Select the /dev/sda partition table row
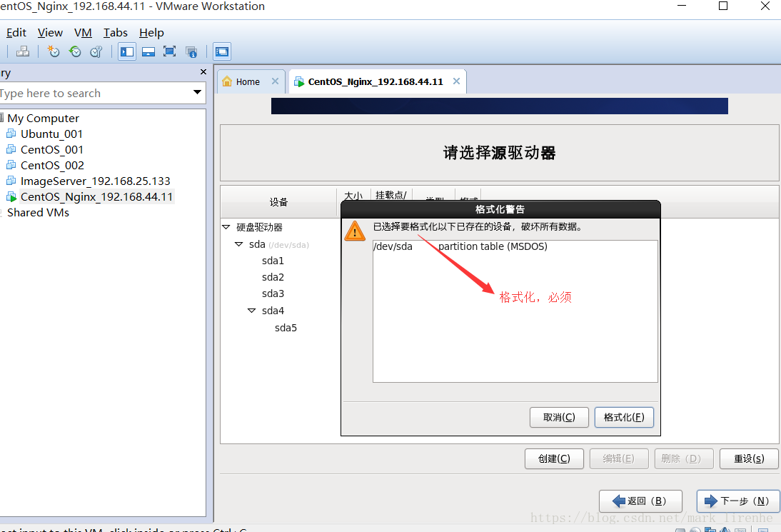Viewport: 781px width, 532px height. pyautogui.click(x=515, y=246)
